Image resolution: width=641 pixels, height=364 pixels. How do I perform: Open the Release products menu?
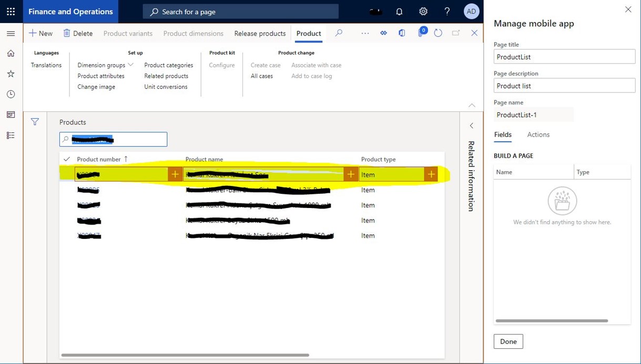point(260,33)
